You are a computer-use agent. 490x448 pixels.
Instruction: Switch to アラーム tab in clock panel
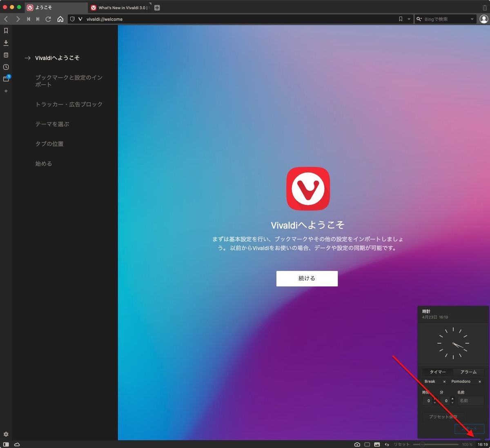coord(468,372)
